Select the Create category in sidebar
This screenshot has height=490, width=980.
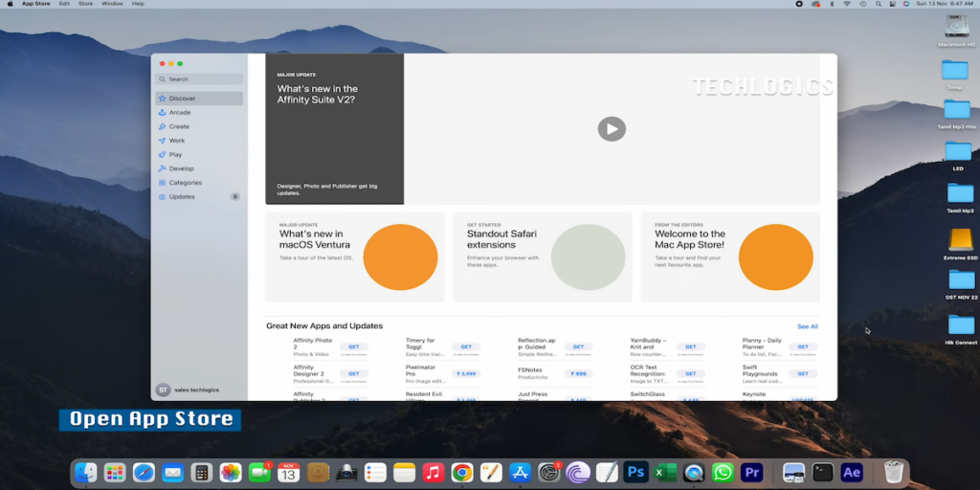coord(179,126)
